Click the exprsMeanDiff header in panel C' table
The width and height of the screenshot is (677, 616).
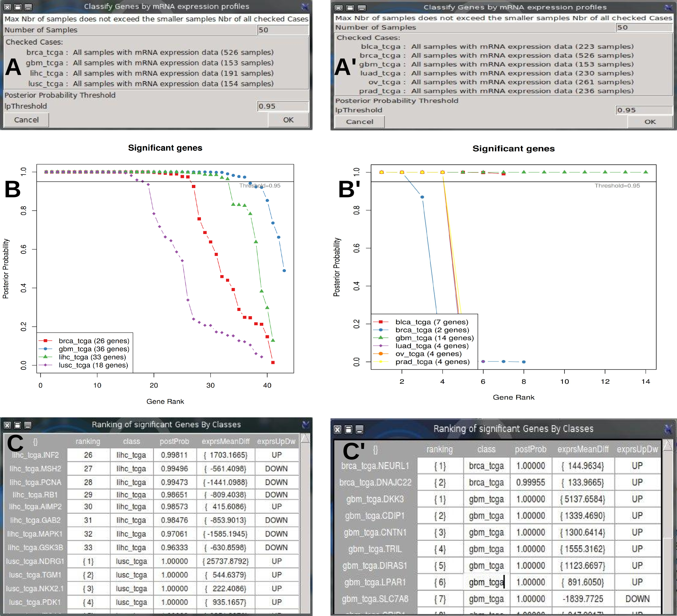click(583, 450)
